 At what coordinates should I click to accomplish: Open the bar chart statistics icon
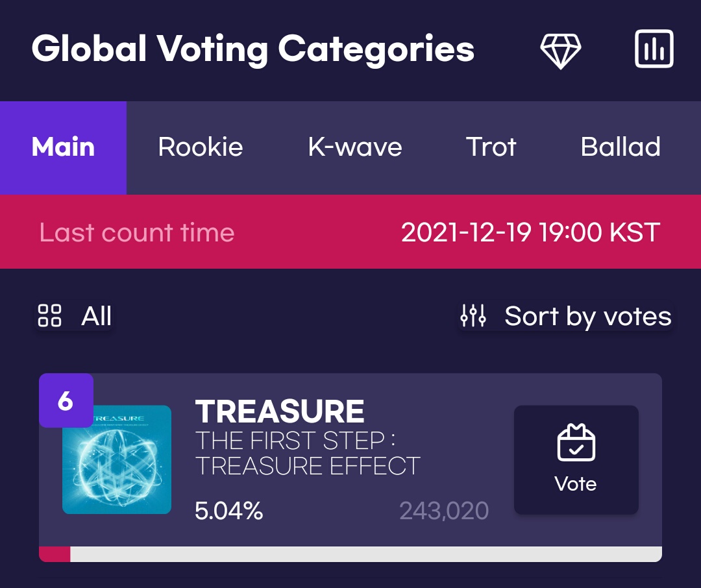[x=654, y=49]
